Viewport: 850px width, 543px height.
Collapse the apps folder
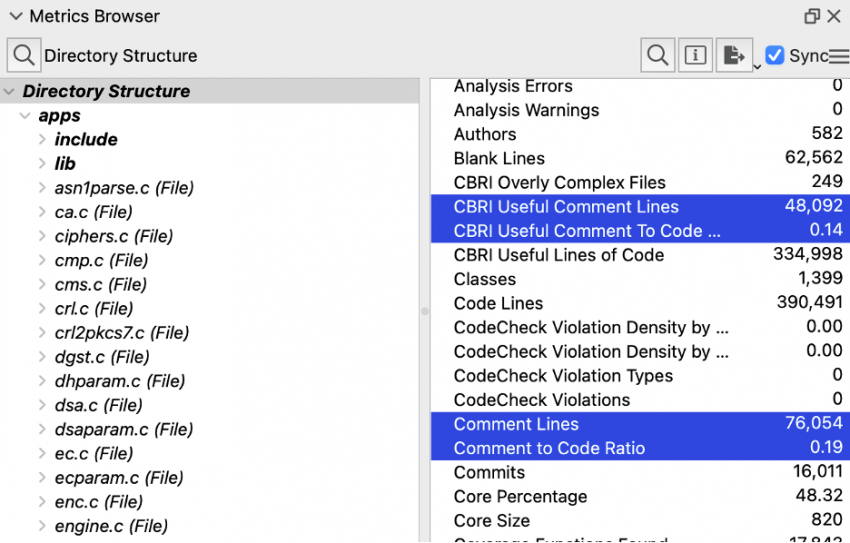25,115
